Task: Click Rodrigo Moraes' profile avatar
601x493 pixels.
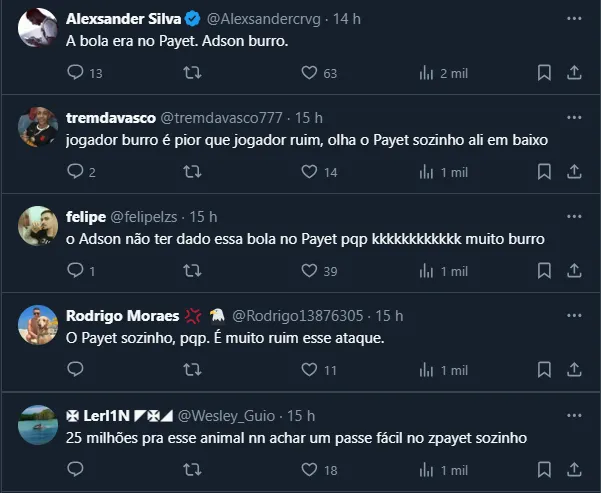Action: click(38, 325)
